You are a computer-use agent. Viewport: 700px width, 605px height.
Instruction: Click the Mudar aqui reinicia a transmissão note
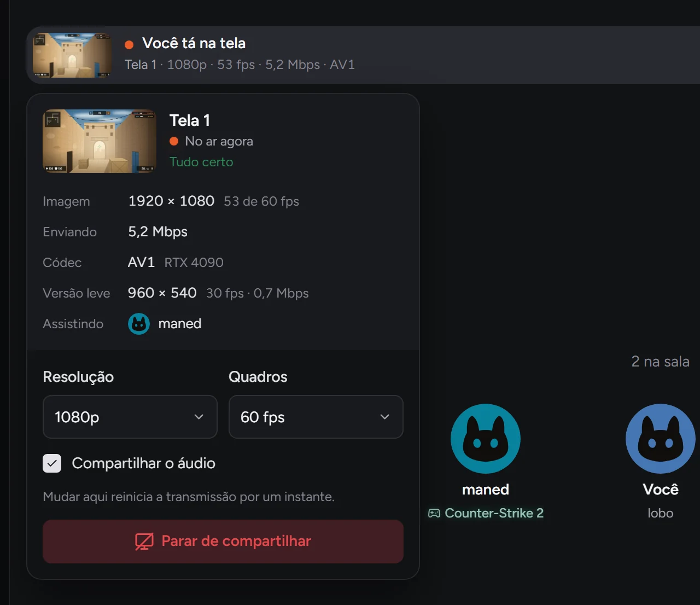189,497
